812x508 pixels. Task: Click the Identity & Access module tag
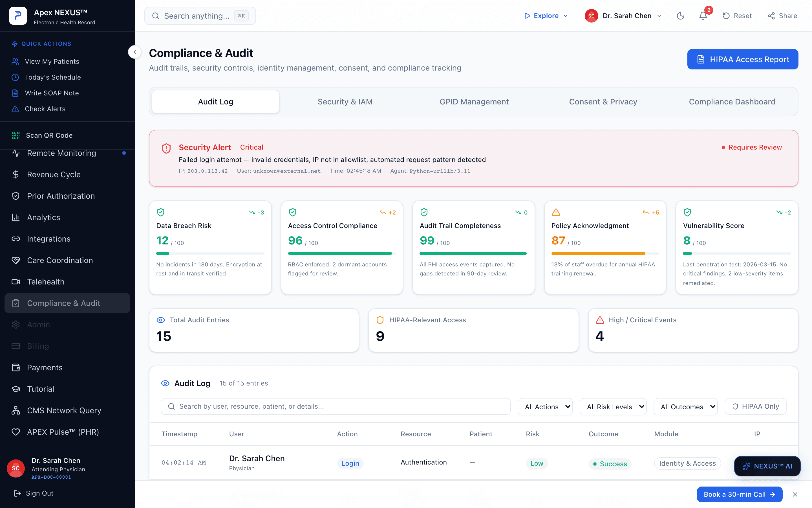pyautogui.click(x=687, y=463)
